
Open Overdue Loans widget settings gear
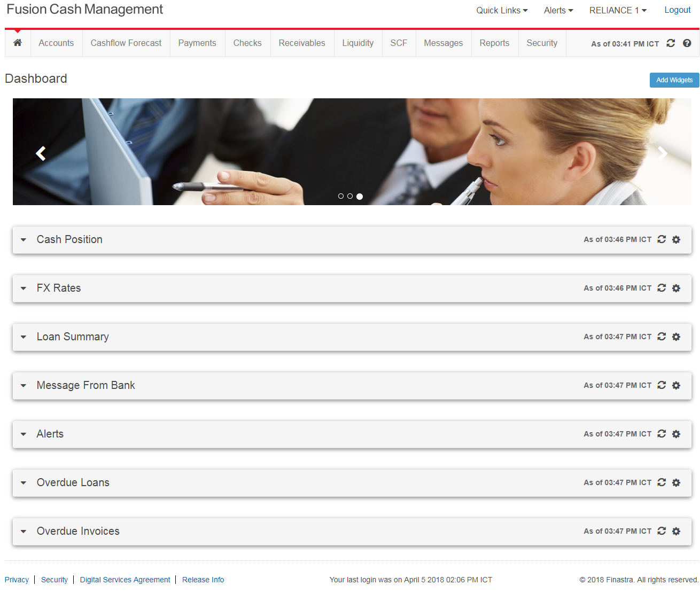(676, 482)
